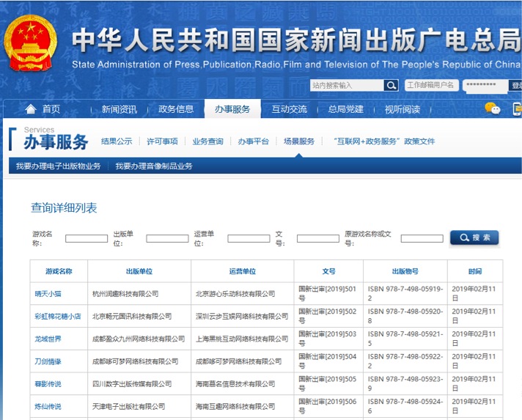522x420 pixels.
Task: Click the 原游戏名称或文号 input
Action: (x=422, y=239)
